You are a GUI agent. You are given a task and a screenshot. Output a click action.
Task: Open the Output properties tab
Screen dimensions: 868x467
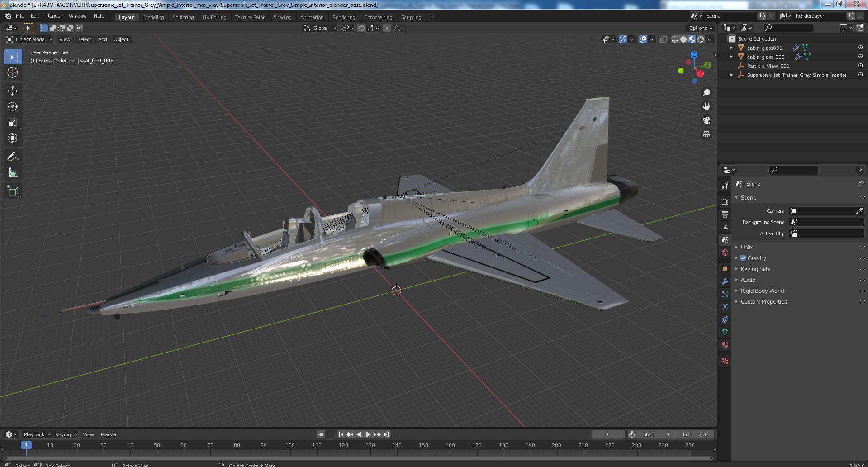725,214
